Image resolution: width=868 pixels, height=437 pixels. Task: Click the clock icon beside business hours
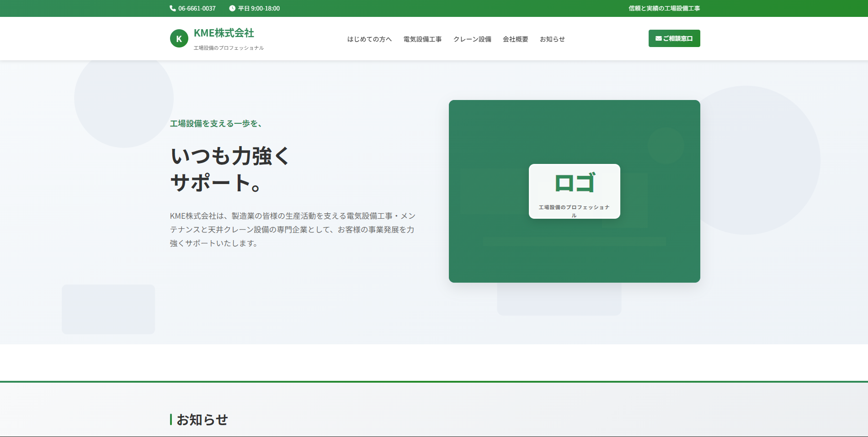click(x=232, y=8)
